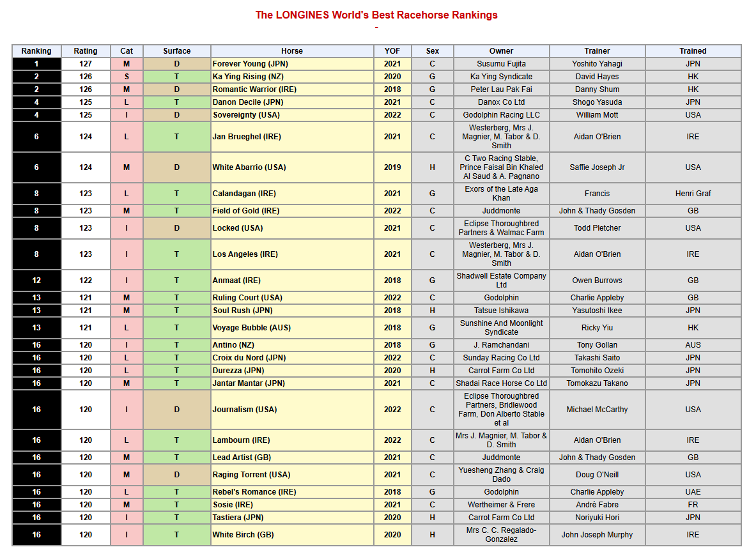The image size is (756, 554).
Task: Click trainer André Fabre
Action: point(598,505)
